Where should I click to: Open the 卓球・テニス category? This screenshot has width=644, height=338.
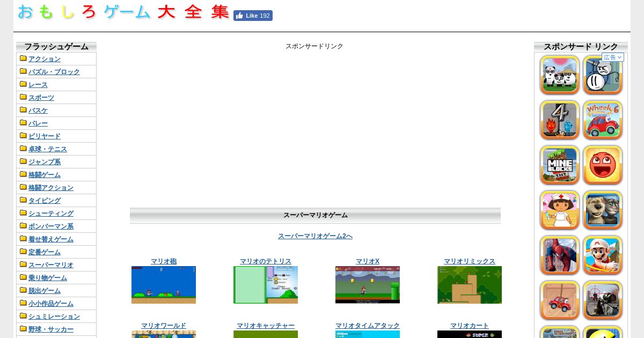(x=48, y=149)
